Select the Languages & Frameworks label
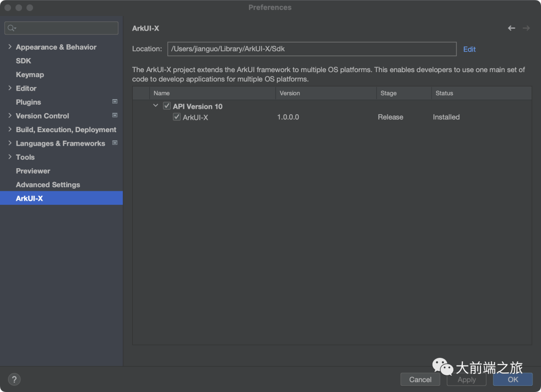The width and height of the screenshot is (541, 392). point(61,143)
